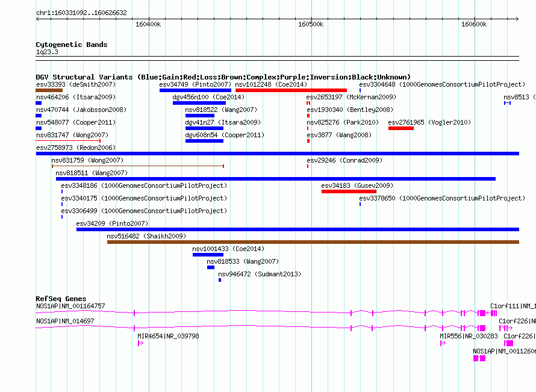Open the MIR4654|NR_039798 gene label
Viewport: 536px width, 392px height.
coord(168,336)
